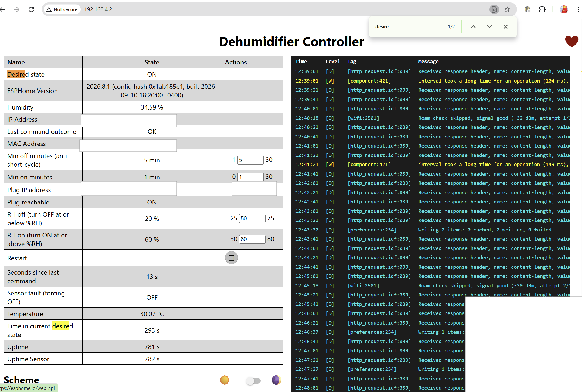Click the Uptime Sensor value 782 s
This screenshot has height=392, width=582.
[152, 359]
